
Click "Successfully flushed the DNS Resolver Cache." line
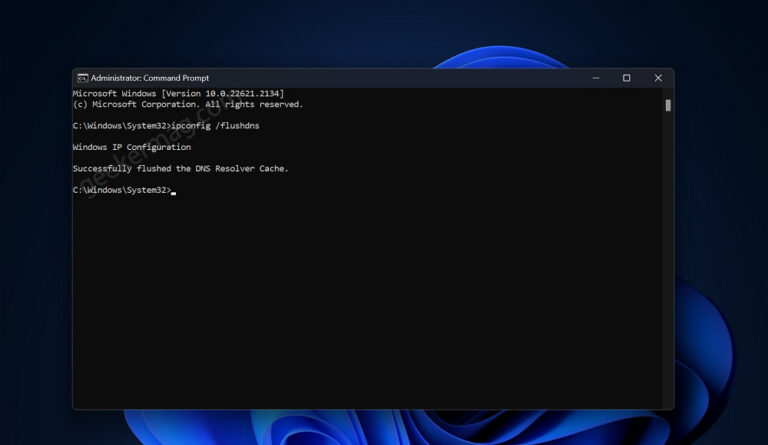[181, 168]
